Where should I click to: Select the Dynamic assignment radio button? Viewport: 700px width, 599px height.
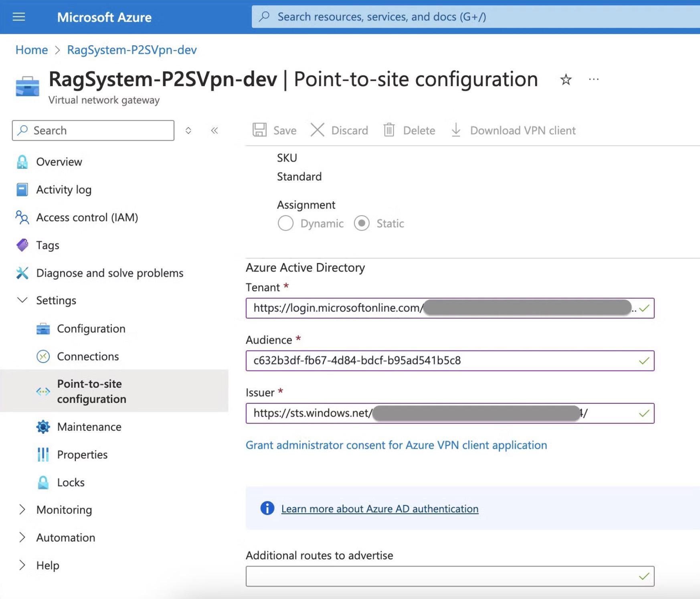click(x=285, y=223)
